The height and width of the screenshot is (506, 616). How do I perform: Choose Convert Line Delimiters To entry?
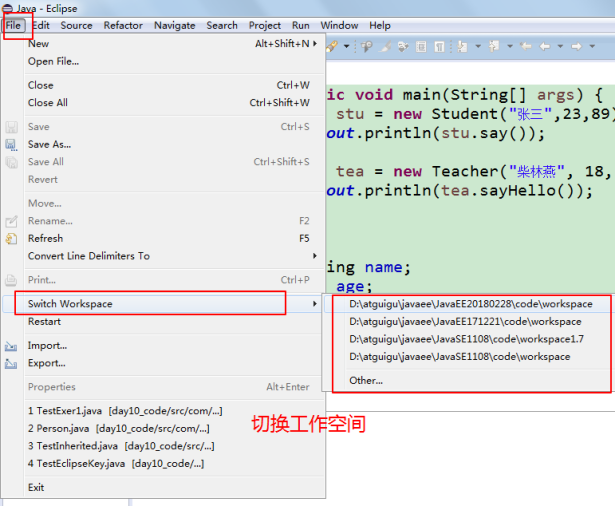173,256
